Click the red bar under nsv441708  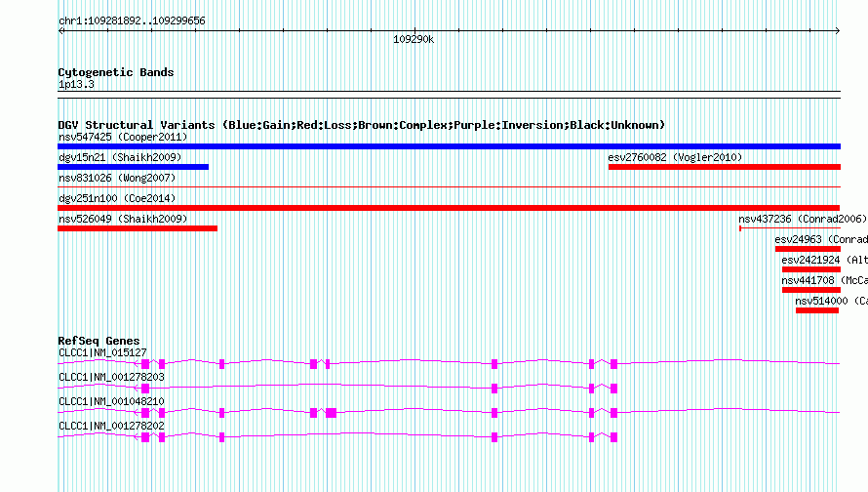point(811,290)
